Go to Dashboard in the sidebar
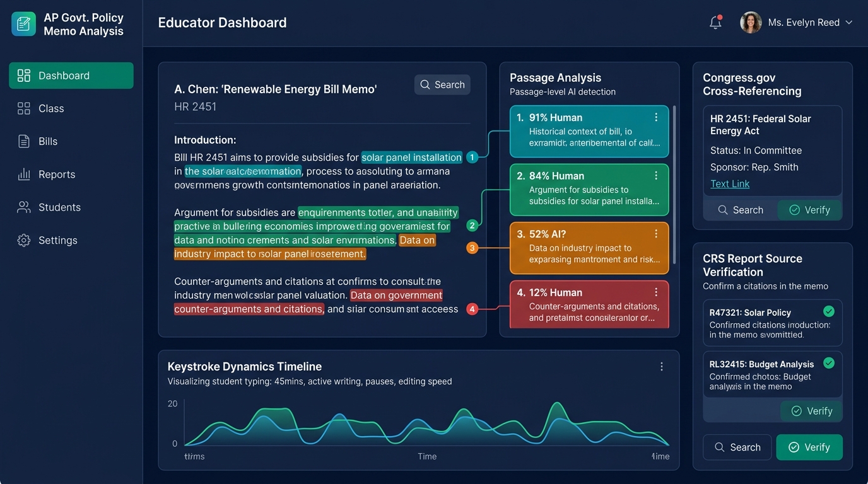The image size is (868, 484). (71, 76)
